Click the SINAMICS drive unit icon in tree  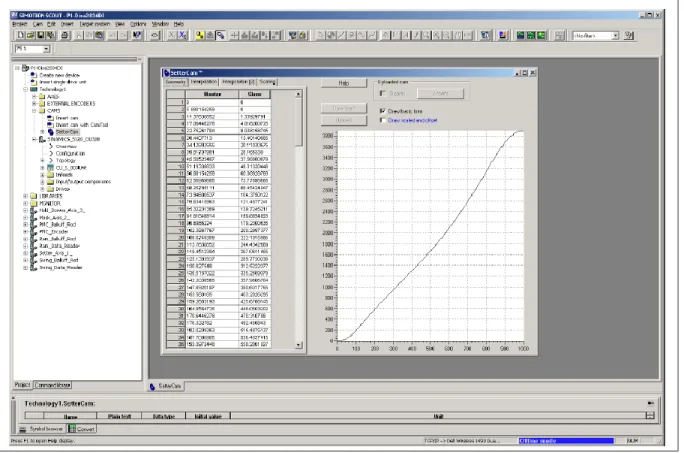click(x=42, y=139)
